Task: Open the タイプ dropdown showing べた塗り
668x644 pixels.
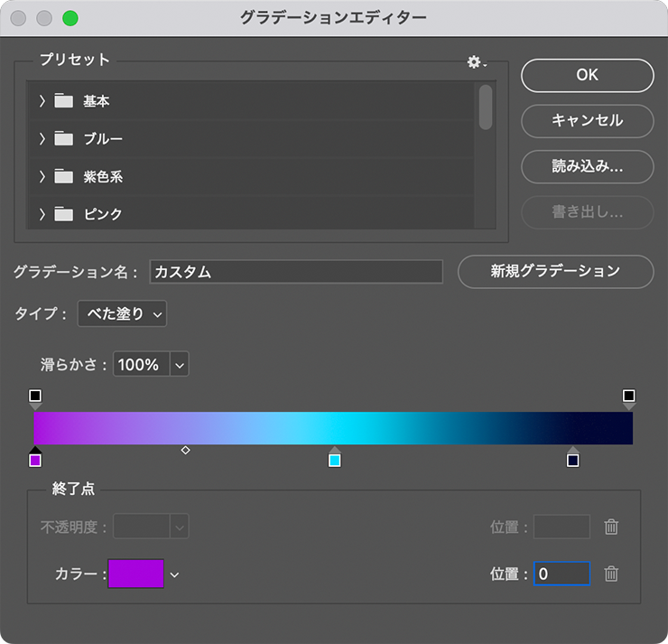Action: point(122,314)
